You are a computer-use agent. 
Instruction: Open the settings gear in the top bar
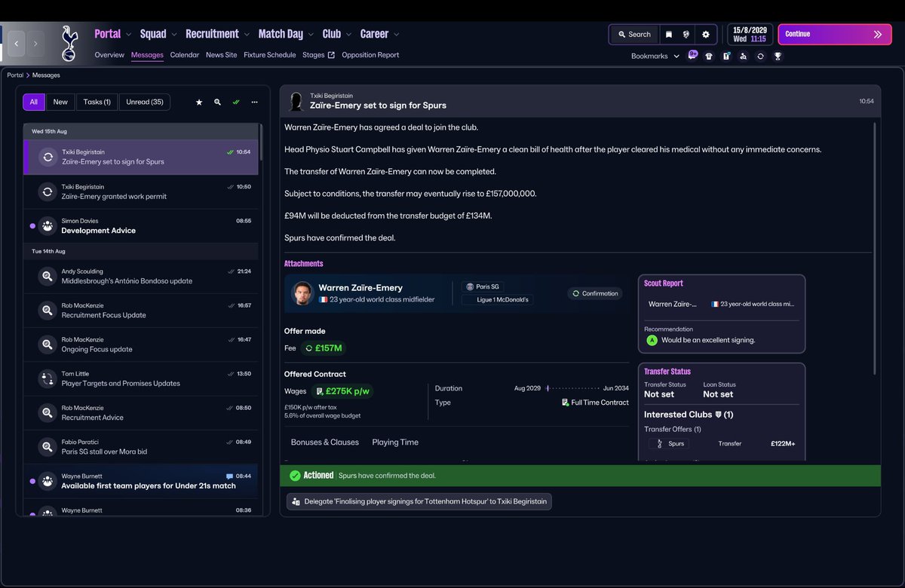coord(706,34)
